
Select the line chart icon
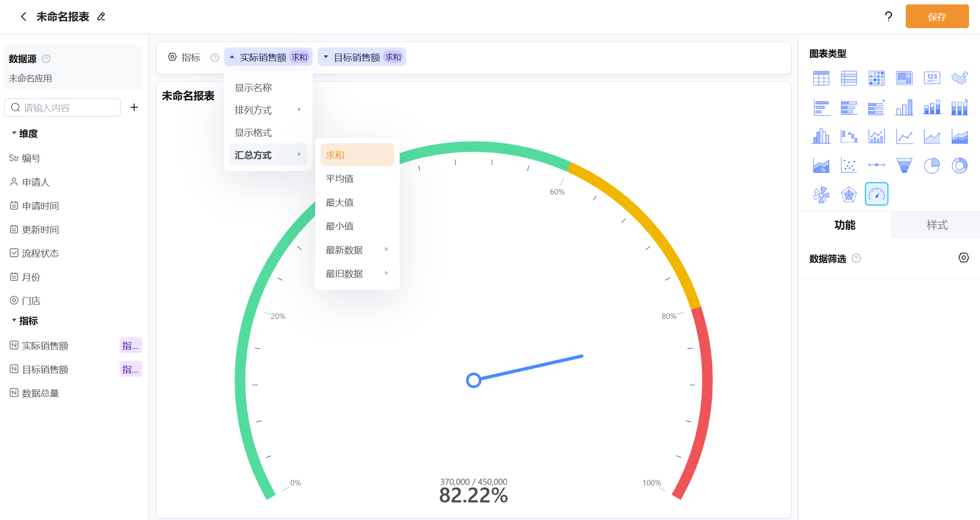(x=904, y=136)
